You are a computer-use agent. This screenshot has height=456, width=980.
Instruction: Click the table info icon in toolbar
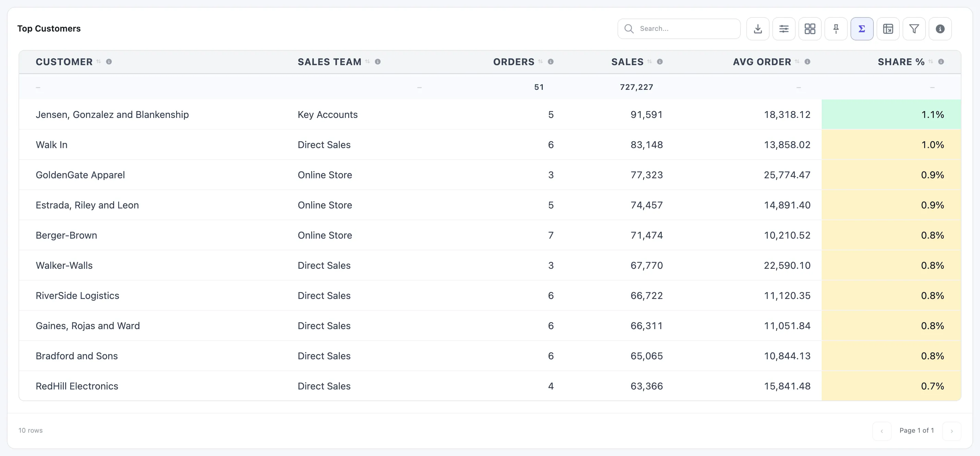(940, 28)
